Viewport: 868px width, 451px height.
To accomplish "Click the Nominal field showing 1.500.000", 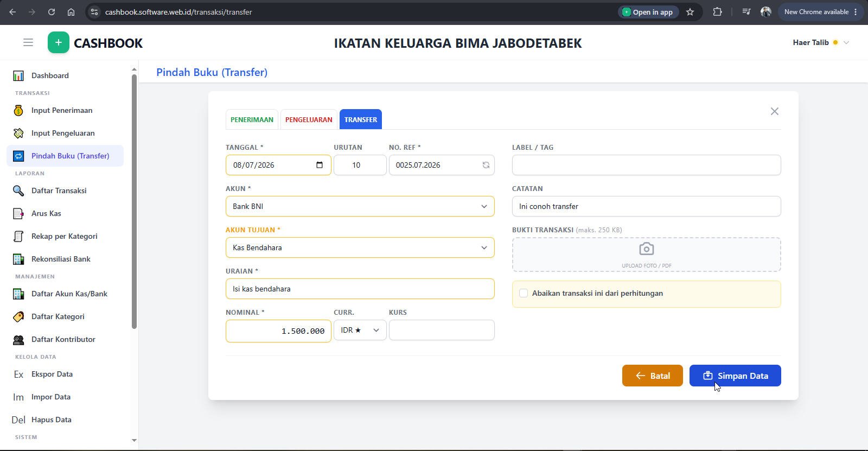I will (x=278, y=331).
